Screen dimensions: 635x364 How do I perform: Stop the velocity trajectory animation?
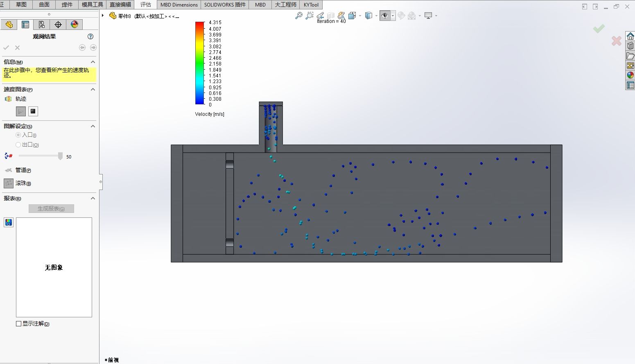click(33, 111)
